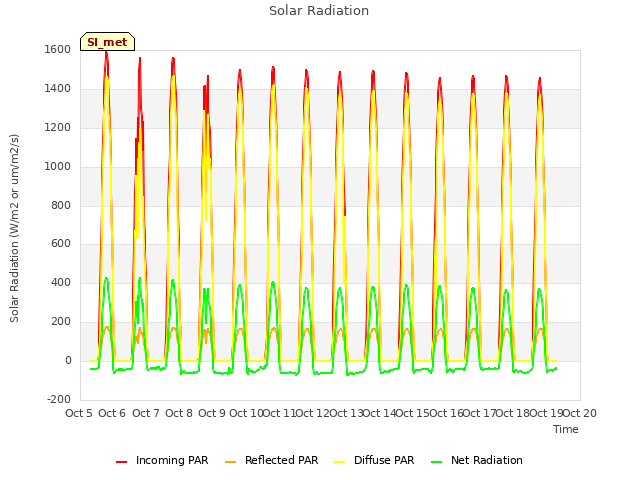Viewport: 640px width, 480px height.
Task: Toggle the Diffuse PAR legend entry
Action: [x=374, y=460]
